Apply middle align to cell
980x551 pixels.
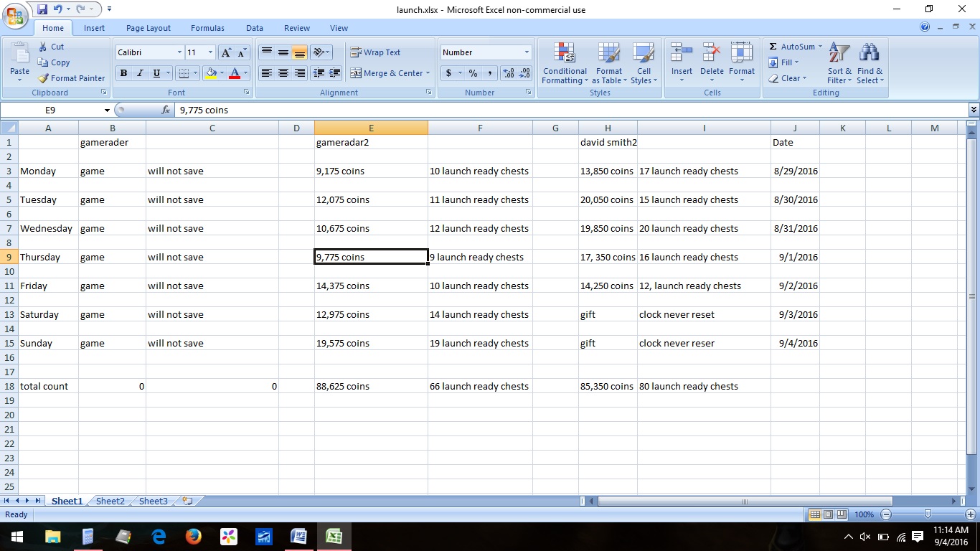pos(283,52)
